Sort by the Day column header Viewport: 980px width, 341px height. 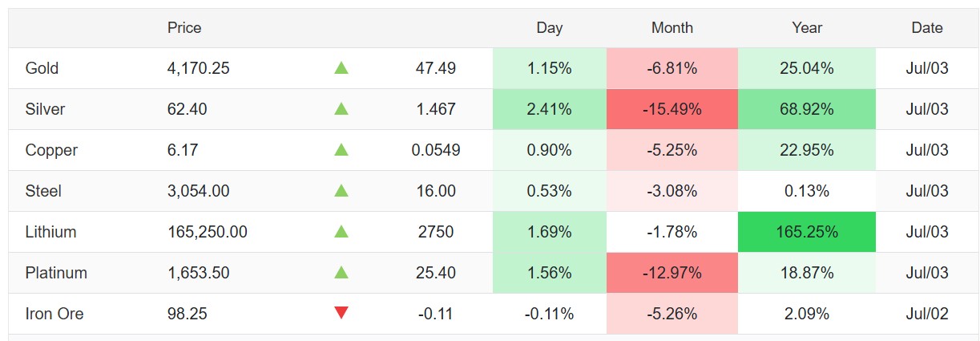pyautogui.click(x=550, y=27)
